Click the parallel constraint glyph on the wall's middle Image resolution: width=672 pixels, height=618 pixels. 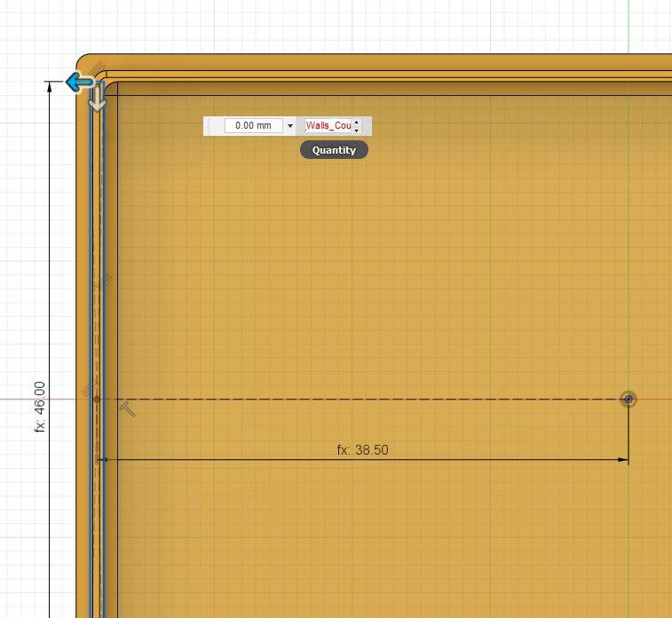pos(103,281)
